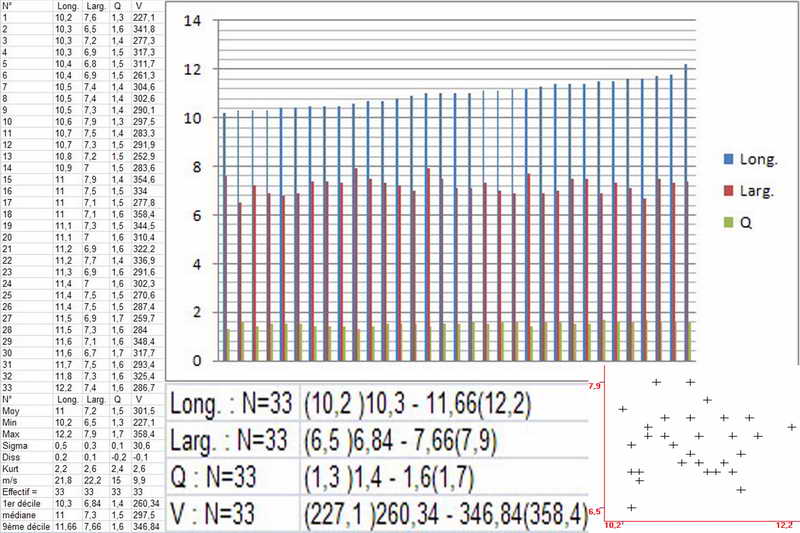800x533 pixels.
Task: Select the '9ème décile' row label
Action: tap(24, 527)
